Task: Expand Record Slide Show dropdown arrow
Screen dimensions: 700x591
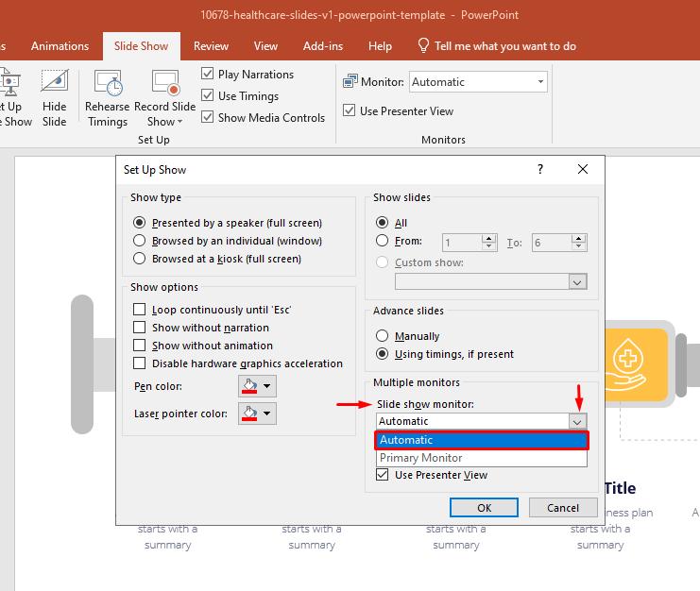Action: [179, 122]
